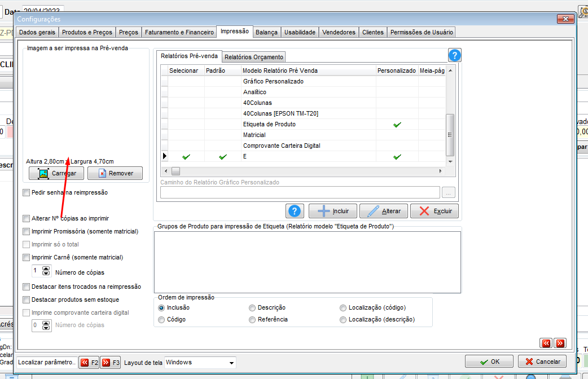This screenshot has height=379, width=588.
Task: Open the Vendedores tab
Action: coord(339,32)
